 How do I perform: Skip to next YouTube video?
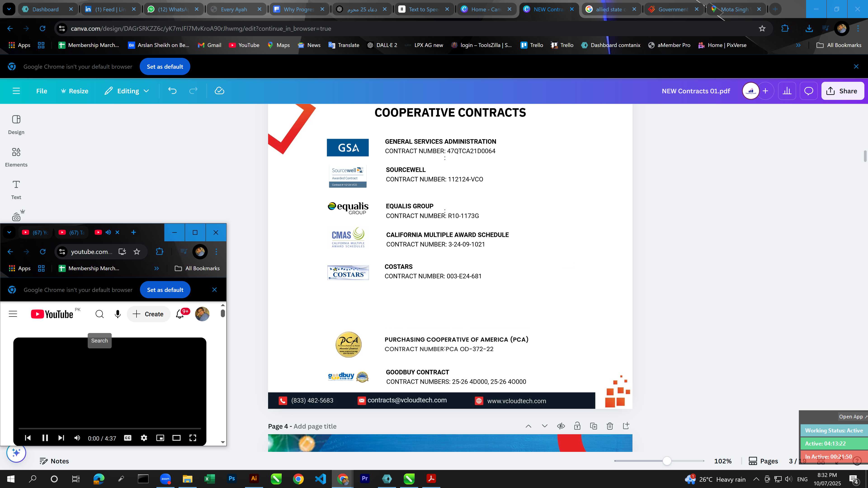tap(61, 438)
